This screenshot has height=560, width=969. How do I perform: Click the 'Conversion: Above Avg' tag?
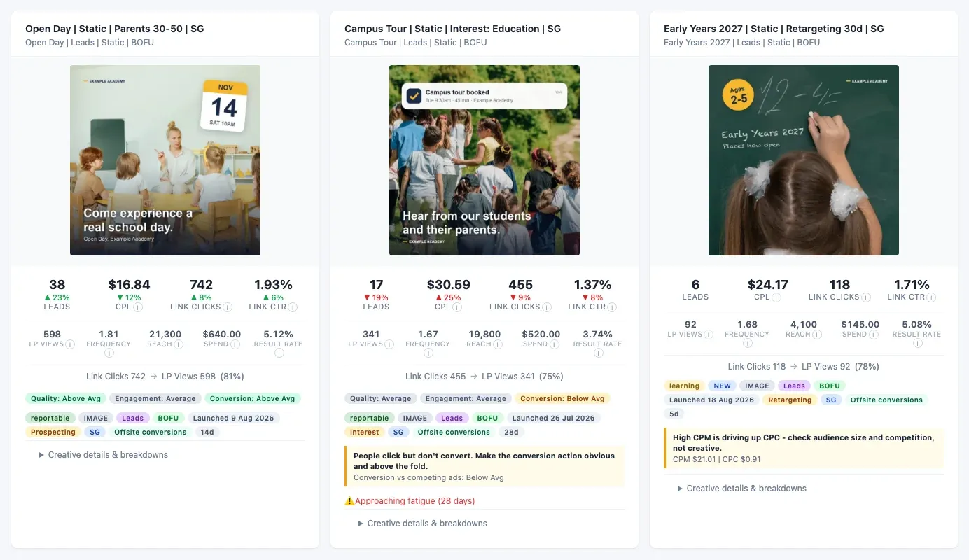click(253, 398)
